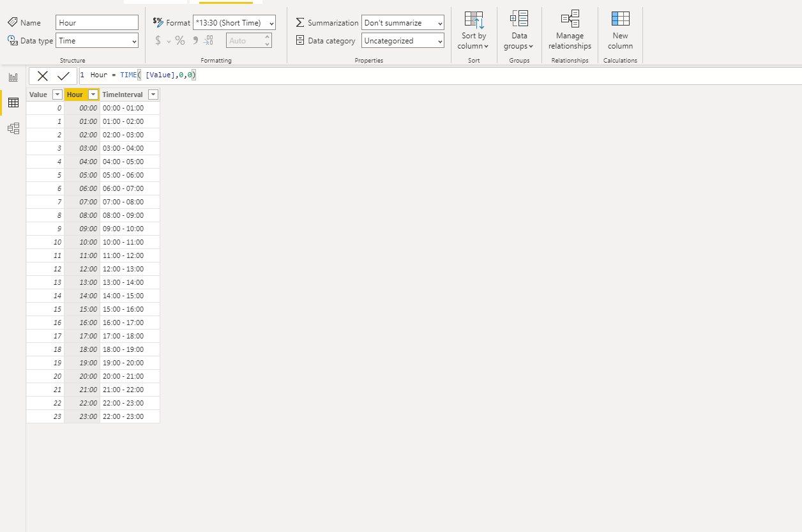Click the decimal places icon
This screenshot has width=802, height=532.
click(208, 40)
